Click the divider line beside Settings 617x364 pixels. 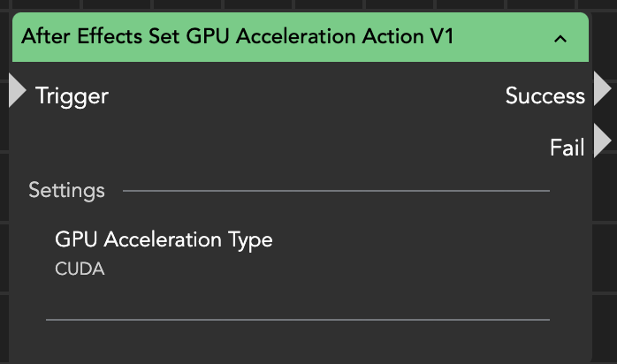[x=336, y=190]
